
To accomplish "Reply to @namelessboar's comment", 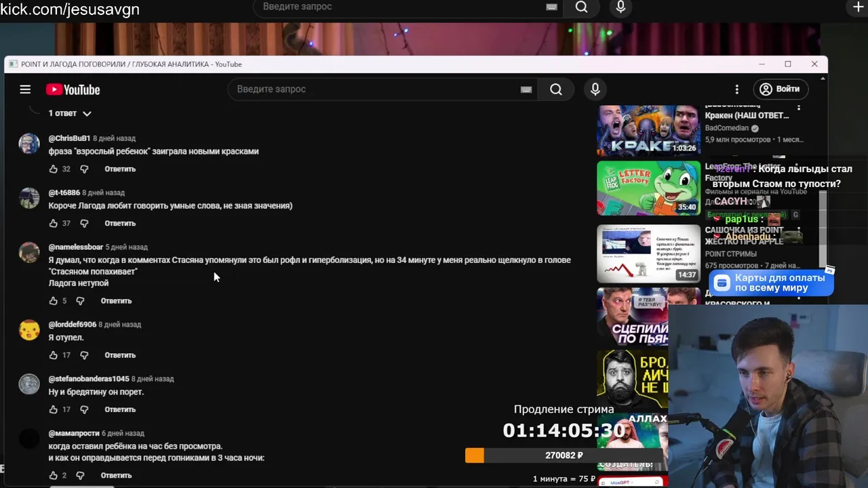I will 116,300.
